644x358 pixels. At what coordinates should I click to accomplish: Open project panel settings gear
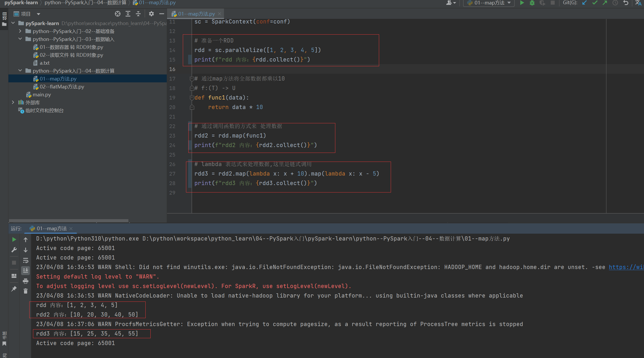coord(151,14)
